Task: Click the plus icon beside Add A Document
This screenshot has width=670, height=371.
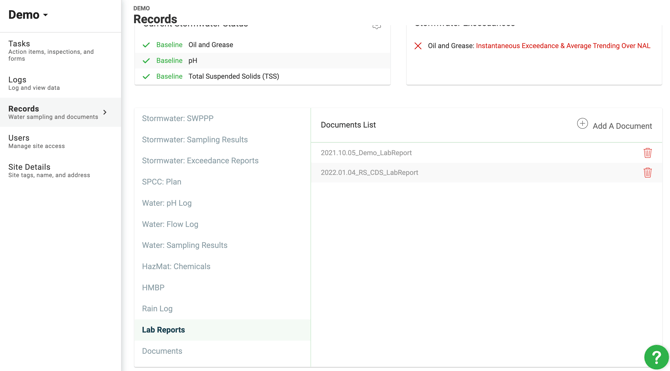Action: [x=582, y=124]
